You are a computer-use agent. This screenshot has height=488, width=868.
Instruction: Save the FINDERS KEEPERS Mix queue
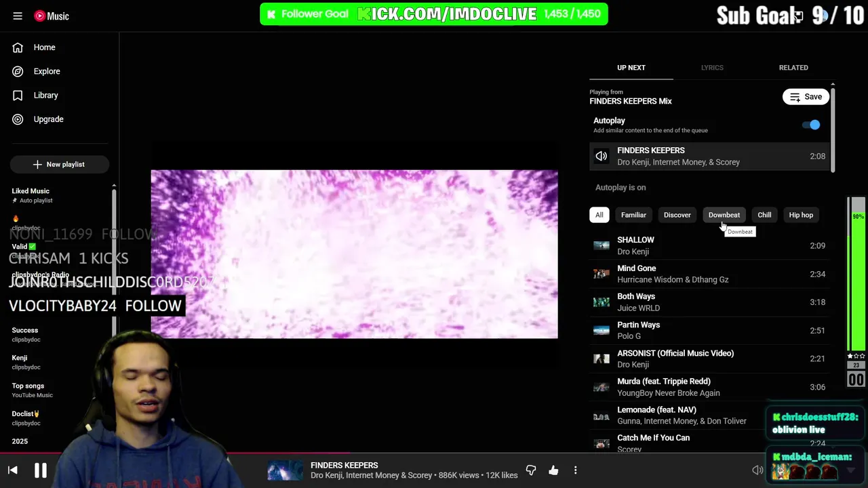pos(806,97)
